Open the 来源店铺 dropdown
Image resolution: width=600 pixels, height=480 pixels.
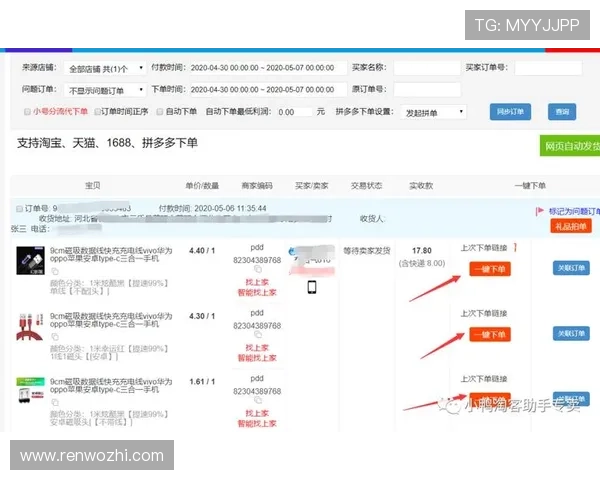(x=105, y=69)
